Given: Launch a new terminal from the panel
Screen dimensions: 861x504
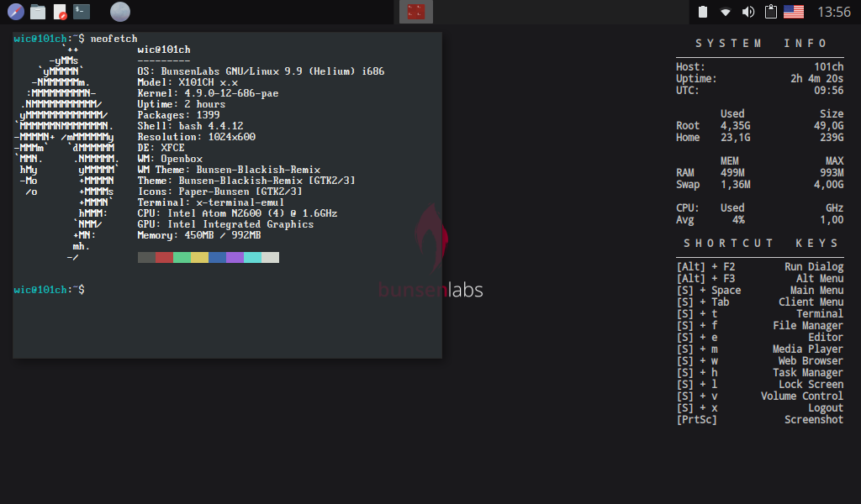Looking at the screenshot, I should (82, 12).
